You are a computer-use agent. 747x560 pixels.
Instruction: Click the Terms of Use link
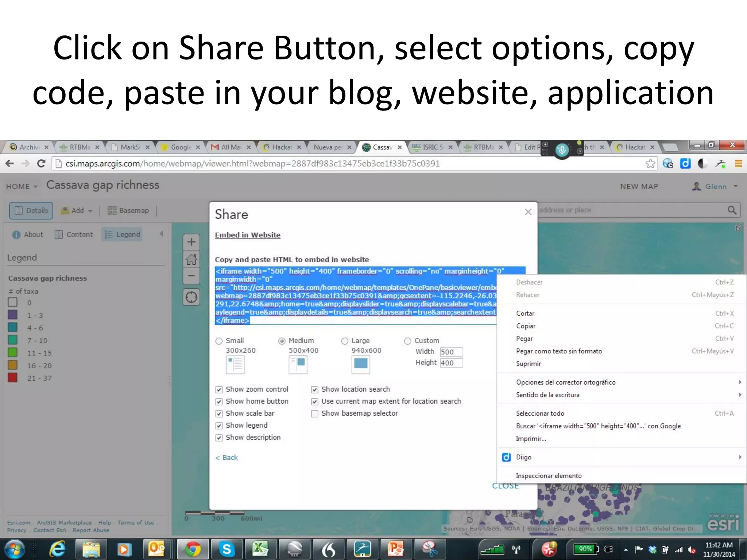tap(136, 522)
